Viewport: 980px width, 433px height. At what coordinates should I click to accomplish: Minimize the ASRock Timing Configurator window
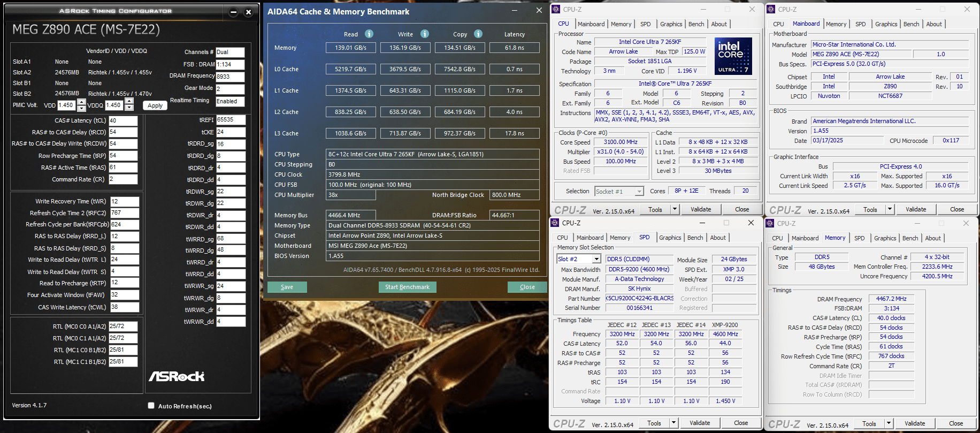click(x=233, y=12)
